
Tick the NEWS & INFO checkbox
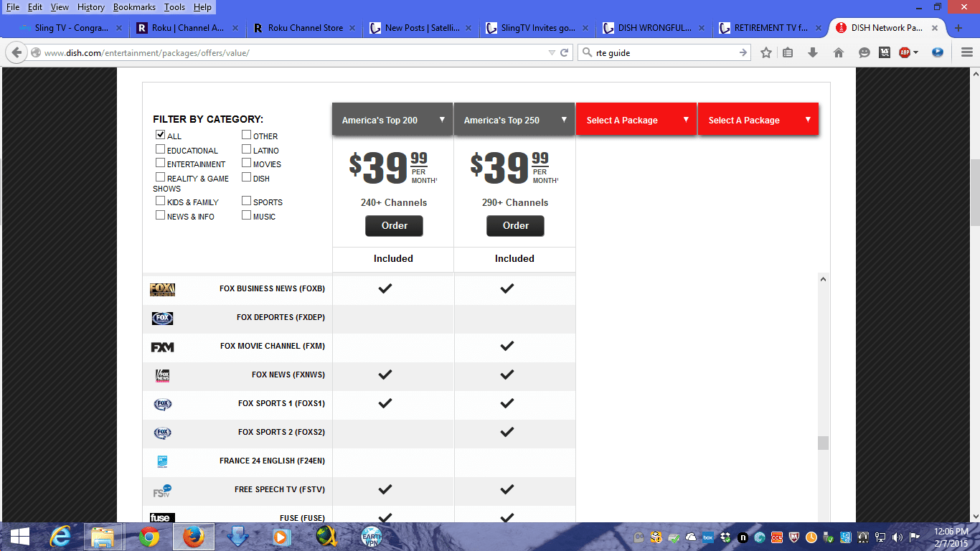pos(161,215)
